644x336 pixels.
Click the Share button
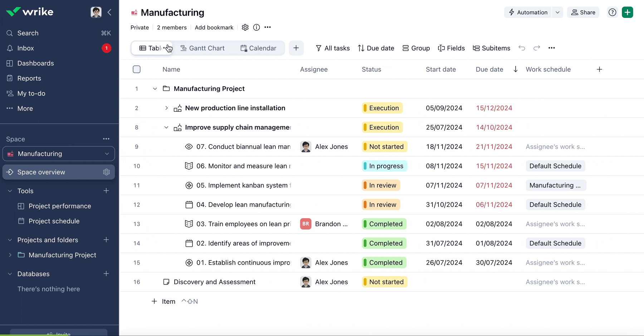pos(583,12)
